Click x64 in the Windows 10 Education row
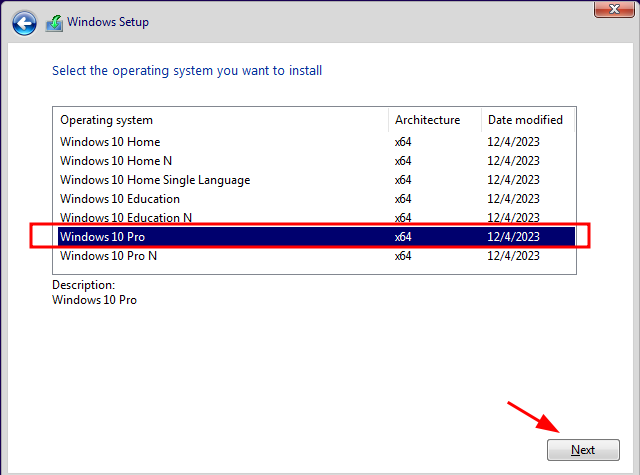This screenshot has width=640, height=475. point(403,199)
